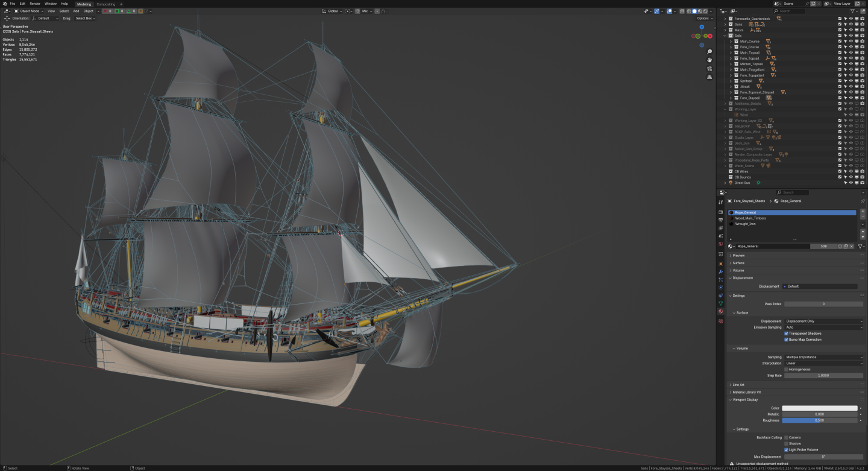
Task: Click the Options button in viewport header
Action: click(705, 18)
